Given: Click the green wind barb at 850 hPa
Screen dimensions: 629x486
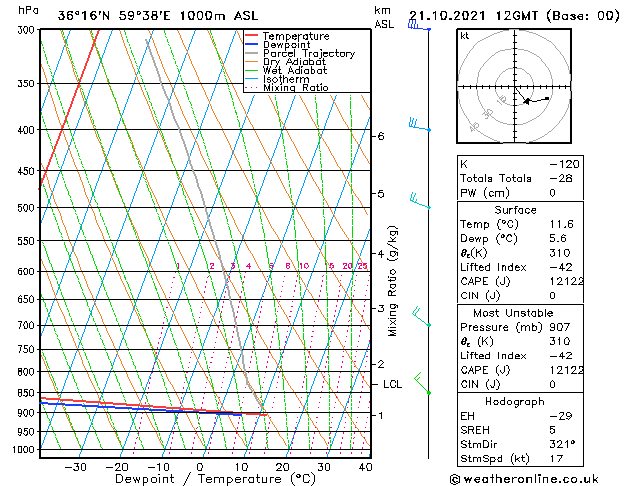Looking at the screenshot, I should tap(422, 383).
